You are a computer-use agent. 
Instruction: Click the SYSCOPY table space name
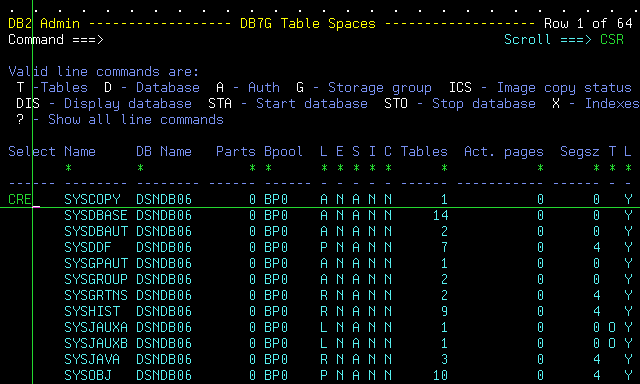click(x=92, y=199)
